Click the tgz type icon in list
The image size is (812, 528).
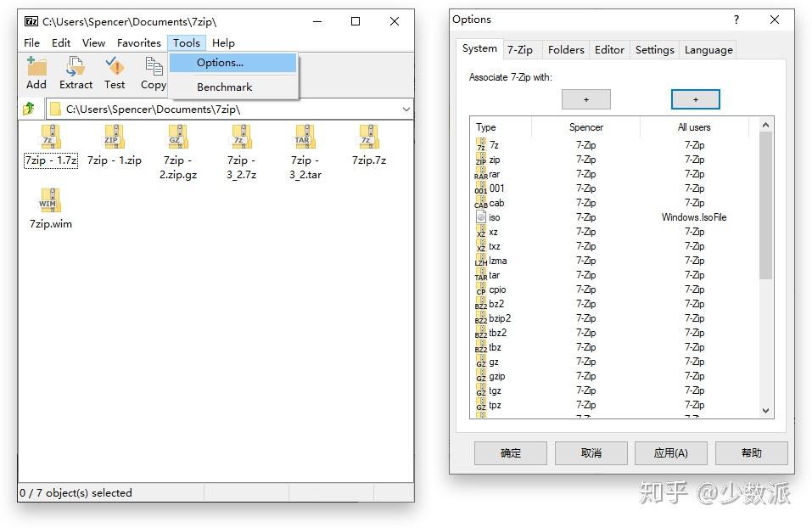pos(481,390)
